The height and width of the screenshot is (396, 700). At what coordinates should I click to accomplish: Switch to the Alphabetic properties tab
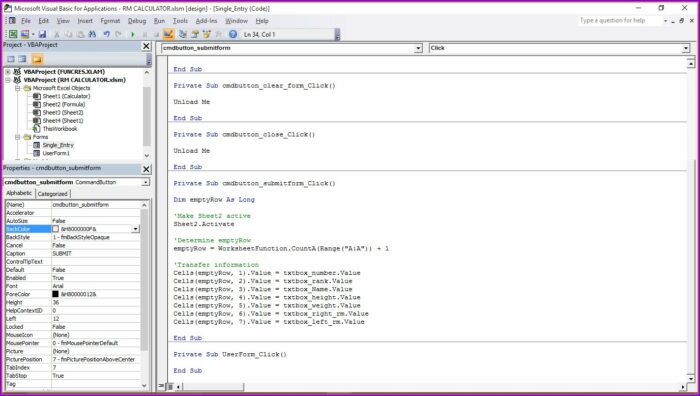(x=19, y=193)
